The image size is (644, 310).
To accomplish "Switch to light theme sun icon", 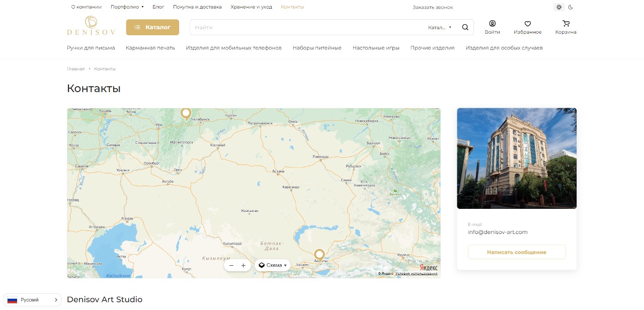I will (x=558, y=7).
